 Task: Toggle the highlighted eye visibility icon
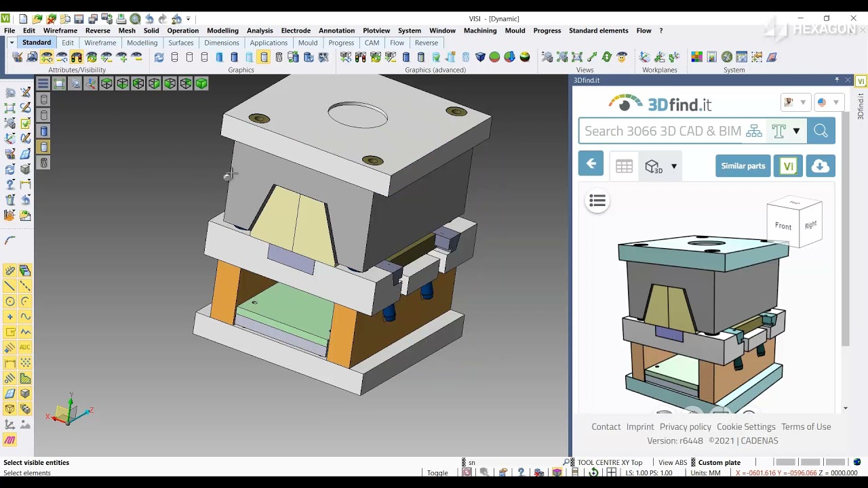coord(47,58)
